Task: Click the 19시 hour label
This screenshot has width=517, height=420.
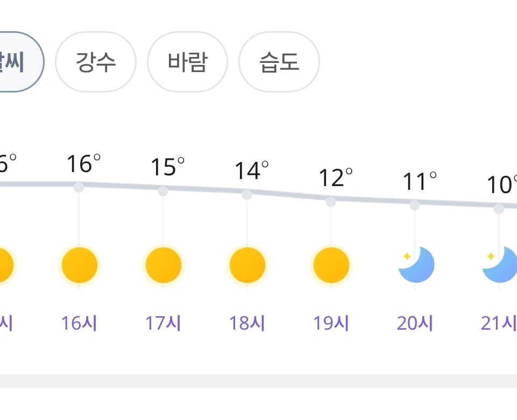Action: pyautogui.click(x=331, y=324)
